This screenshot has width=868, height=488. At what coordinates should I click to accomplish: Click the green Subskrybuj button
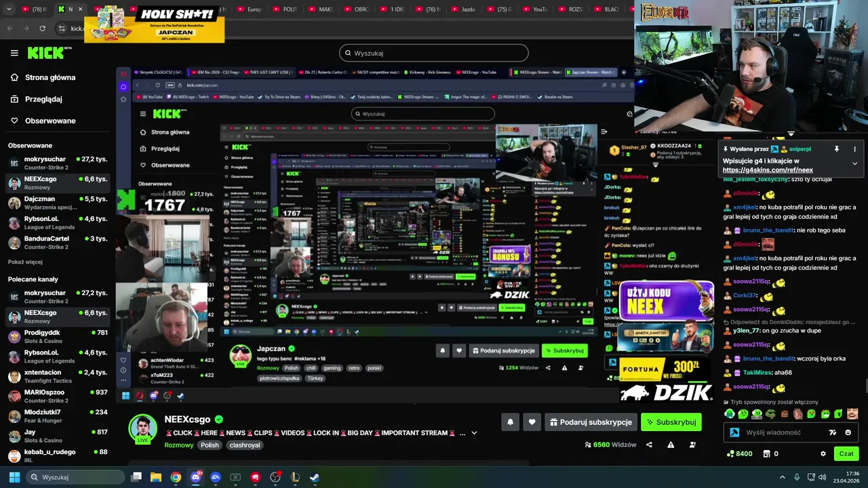671,422
